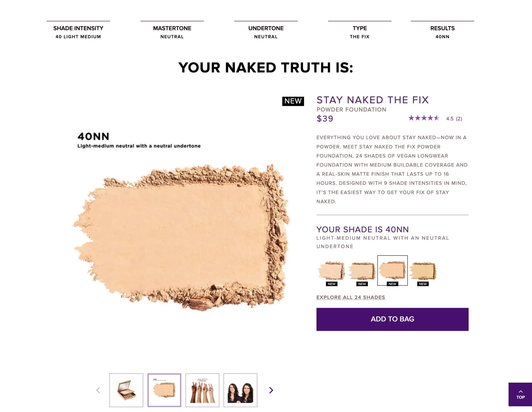This screenshot has width=532, height=412.
Task: Click the Add to Bag button
Action: pos(392,319)
